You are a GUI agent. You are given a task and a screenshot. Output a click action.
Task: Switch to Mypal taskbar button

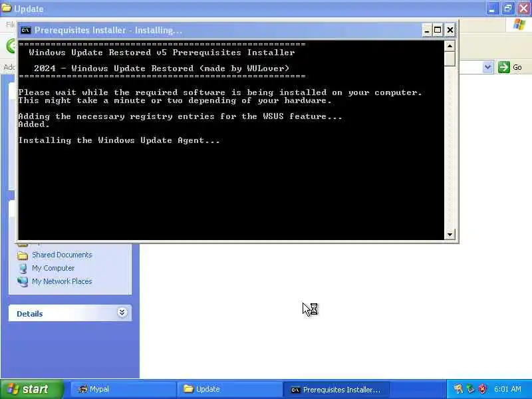[122, 389]
